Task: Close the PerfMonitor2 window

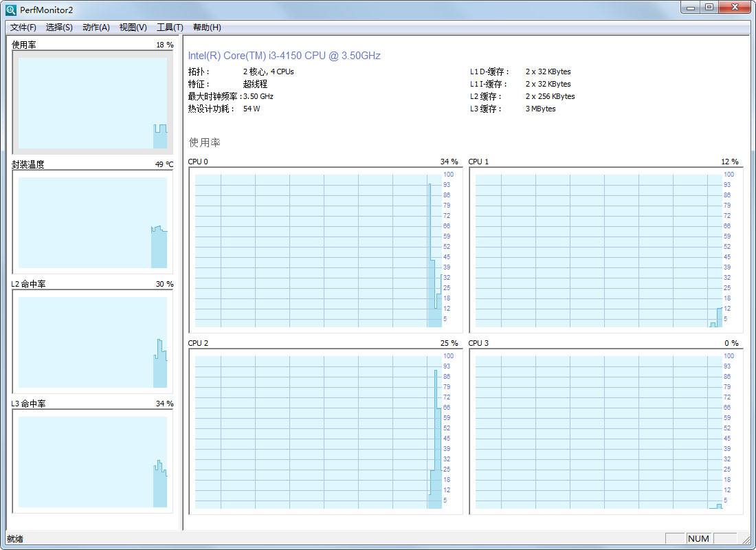Action: coord(735,8)
